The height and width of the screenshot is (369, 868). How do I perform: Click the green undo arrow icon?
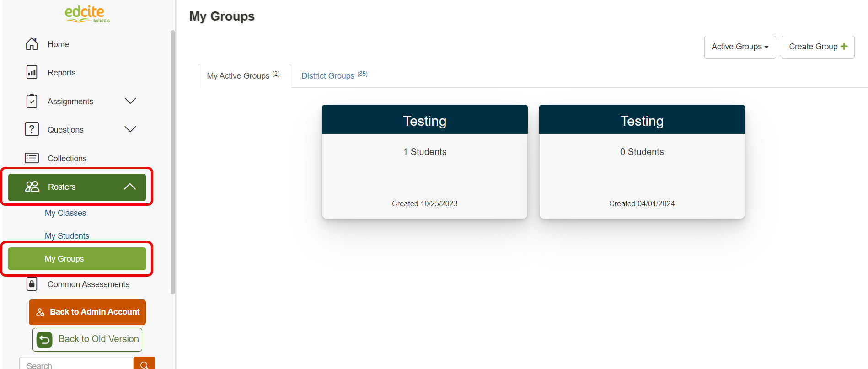click(44, 340)
